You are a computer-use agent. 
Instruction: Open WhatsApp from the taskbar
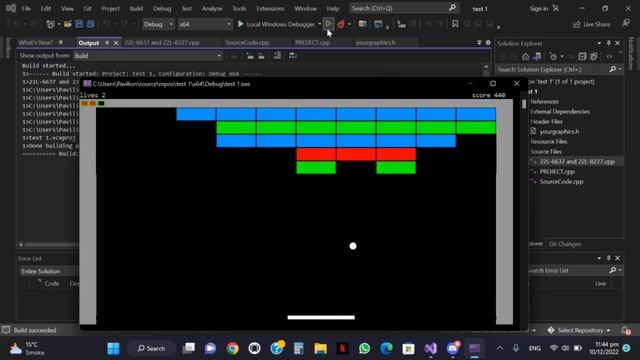pos(364,348)
